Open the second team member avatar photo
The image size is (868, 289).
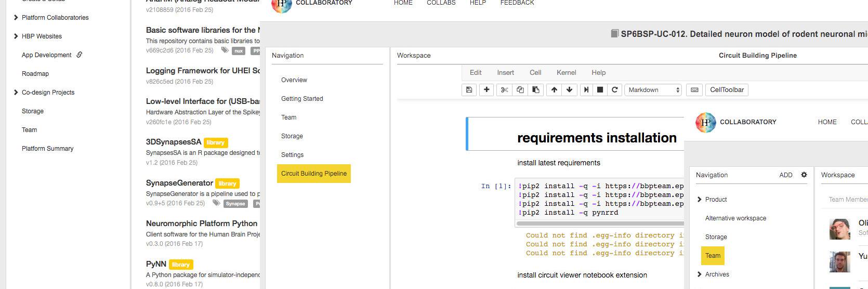[840, 262]
